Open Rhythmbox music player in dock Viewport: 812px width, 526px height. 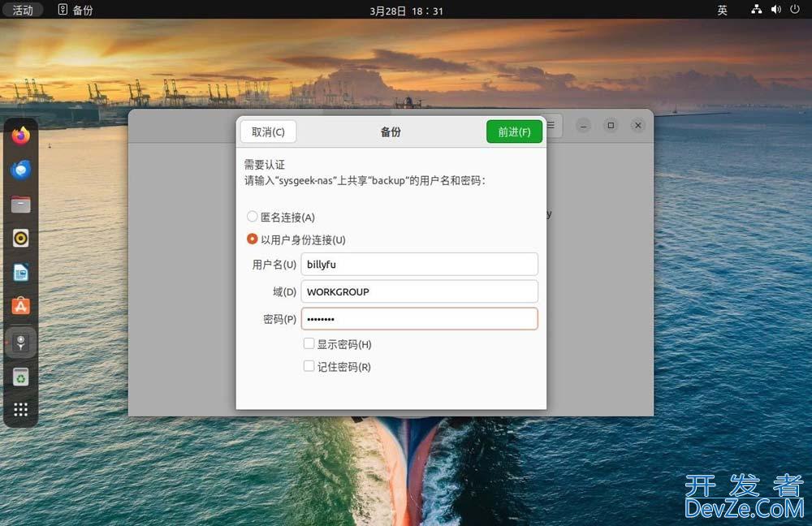click(21, 238)
